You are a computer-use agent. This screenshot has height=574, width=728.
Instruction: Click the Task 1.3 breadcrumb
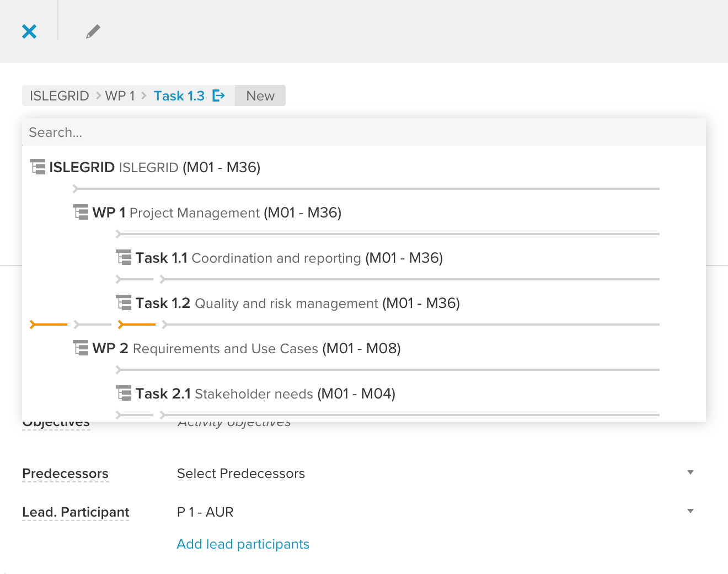179,95
